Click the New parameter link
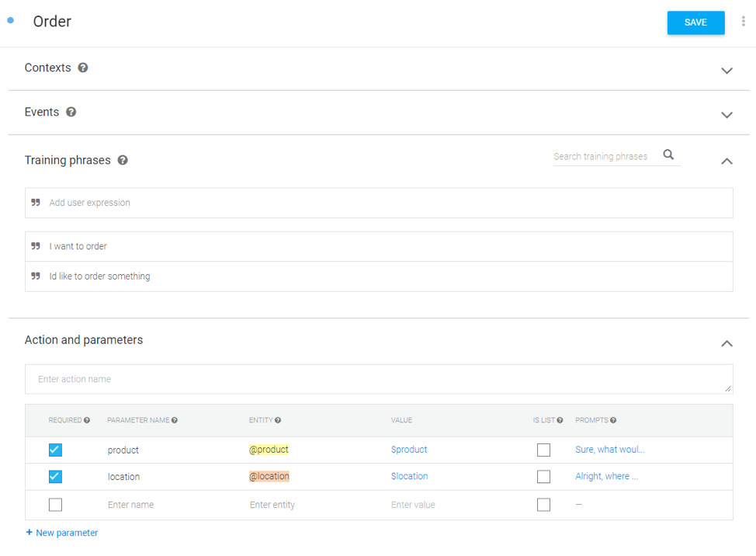This screenshot has width=756, height=556. point(62,533)
